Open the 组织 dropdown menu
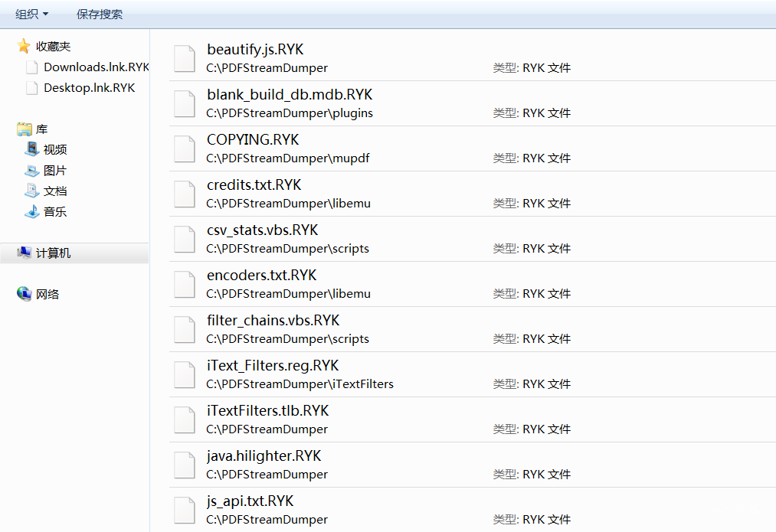Screen dimensions: 776x532 click(31, 15)
